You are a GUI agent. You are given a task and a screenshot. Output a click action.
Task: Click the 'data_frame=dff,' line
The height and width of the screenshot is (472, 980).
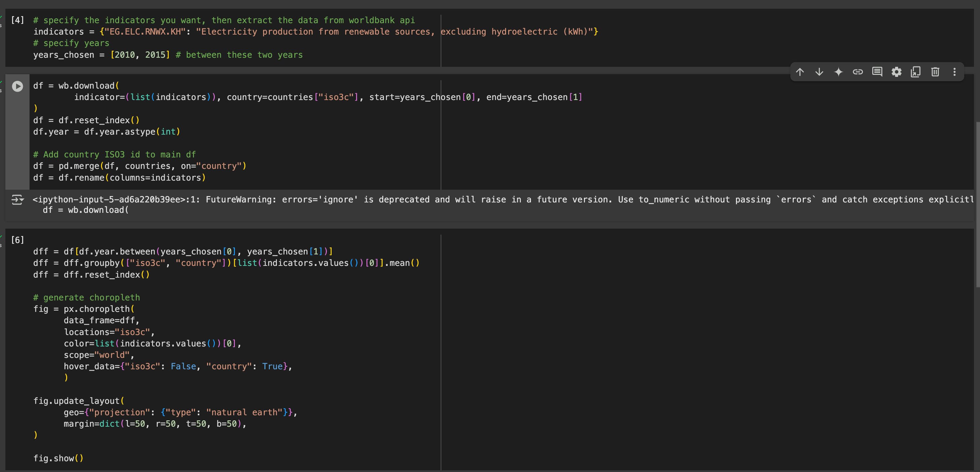pos(102,321)
